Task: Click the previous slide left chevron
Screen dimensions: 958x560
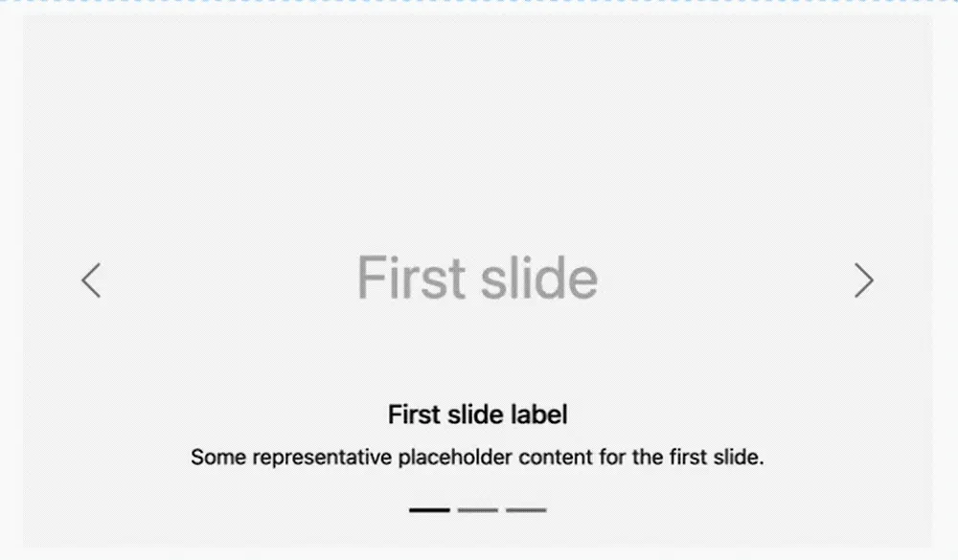Action: pyautogui.click(x=91, y=280)
